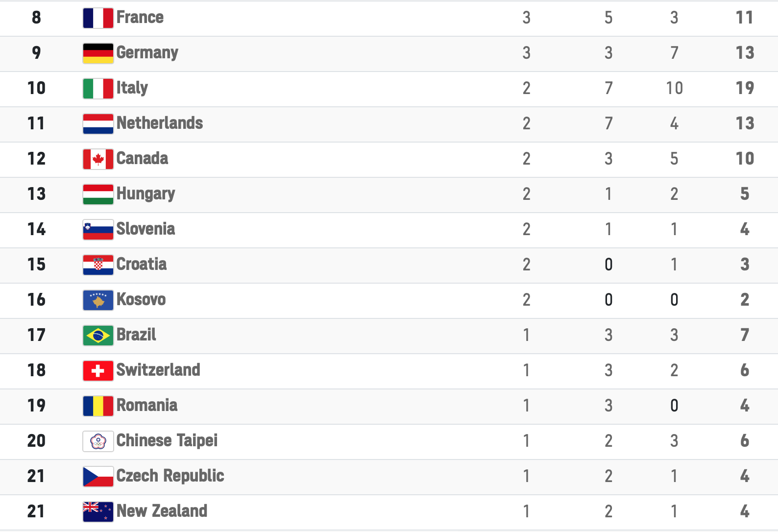
Task: Click the Kosovo flag icon
Action: pos(98,300)
